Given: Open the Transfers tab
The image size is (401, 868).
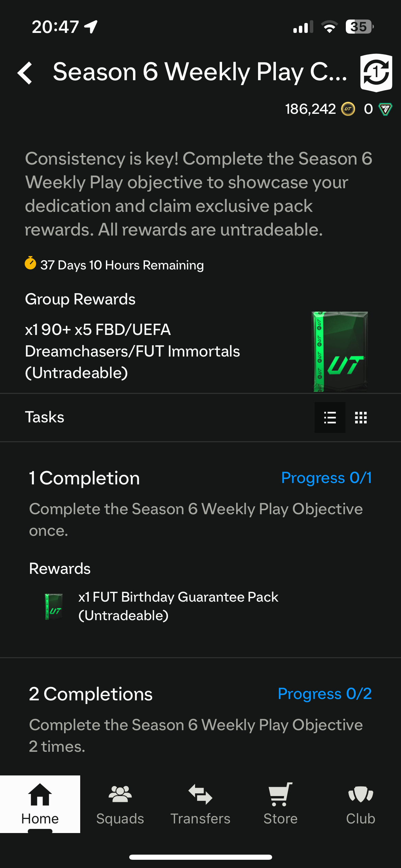Looking at the screenshot, I should 200,804.
